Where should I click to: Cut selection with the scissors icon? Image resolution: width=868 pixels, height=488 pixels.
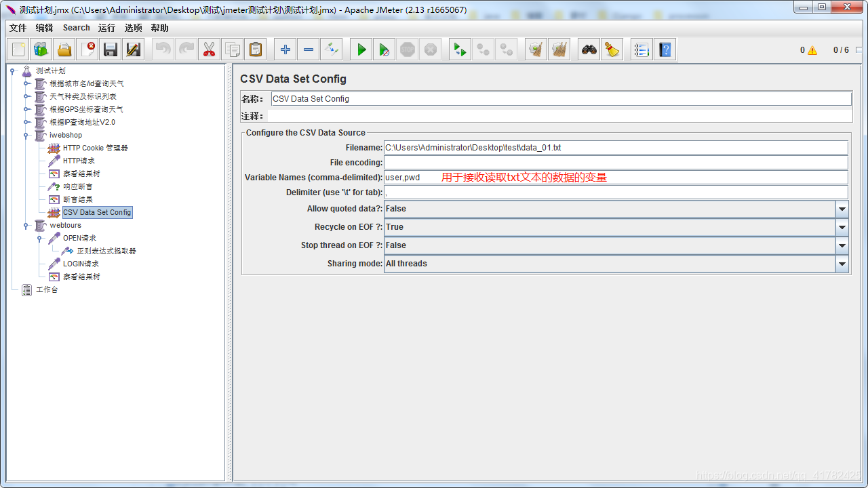point(210,49)
